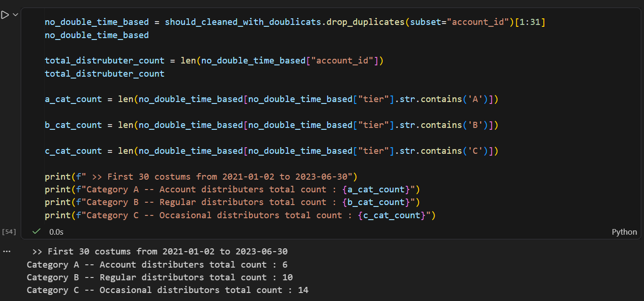This screenshot has width=644, height=301.
Task: Click {a_cat_count} placeholder in print statement
Action: pyautogui.click(x=377, y=190)
